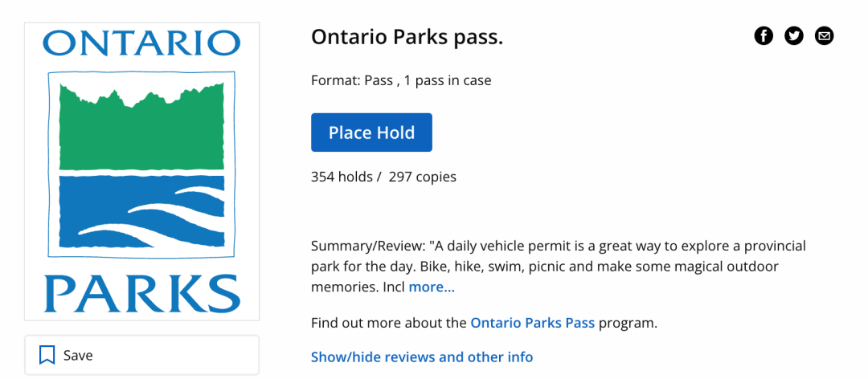Click the green forest area of logo
The height and width of the screenshot is (379, 868).
tap(141, 126)
